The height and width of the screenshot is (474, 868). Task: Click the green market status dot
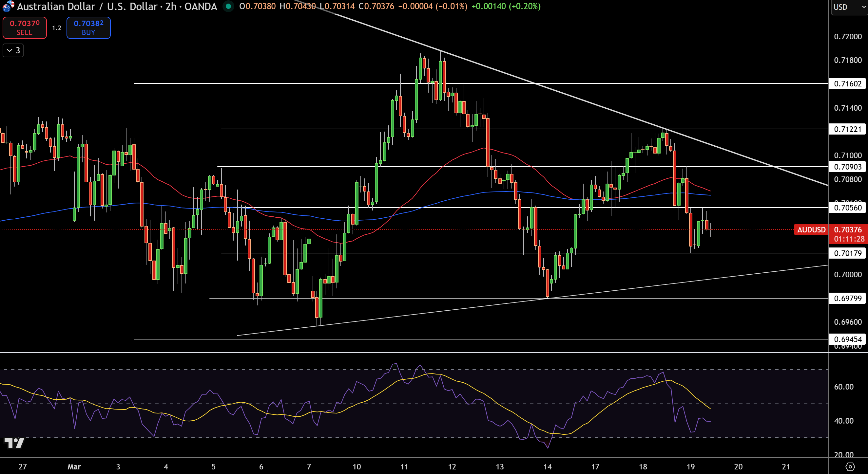pyautogui.click(x=228, y=6)
